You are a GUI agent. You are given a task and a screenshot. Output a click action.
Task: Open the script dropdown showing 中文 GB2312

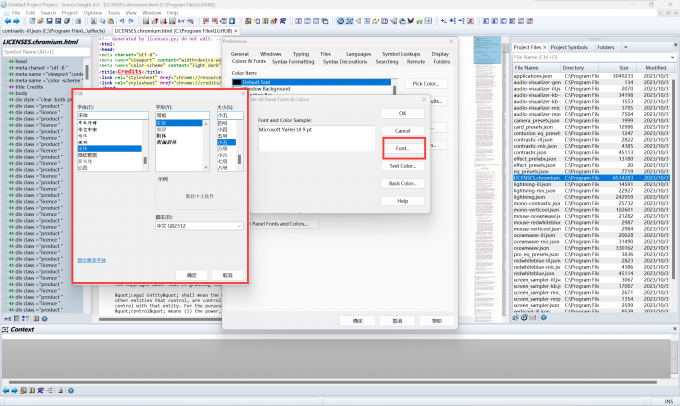click(x=200, y=226)
